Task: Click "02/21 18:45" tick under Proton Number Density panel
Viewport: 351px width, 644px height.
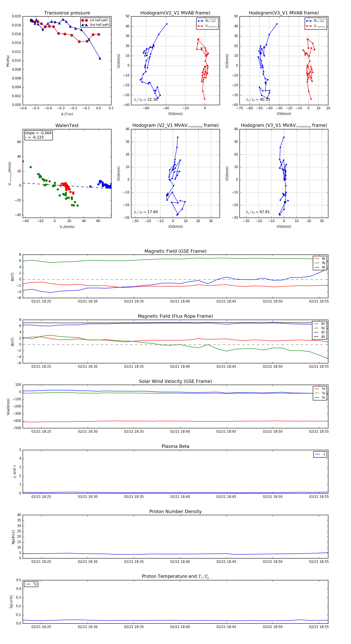Action: coord(226,562)
